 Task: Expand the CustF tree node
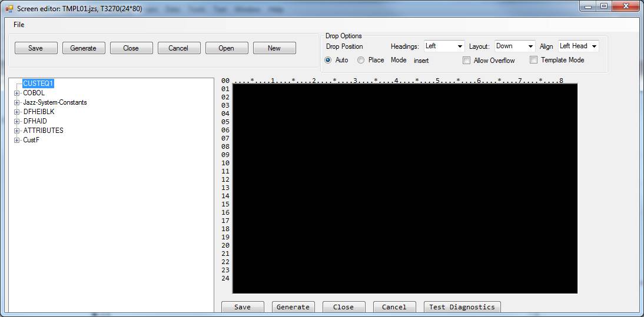click(x=17, y=140)
